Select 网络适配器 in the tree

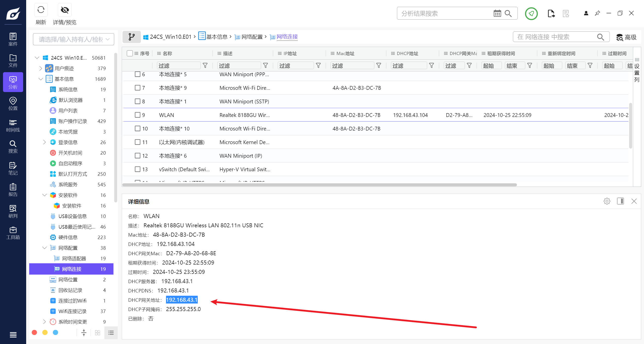point(74,259)
